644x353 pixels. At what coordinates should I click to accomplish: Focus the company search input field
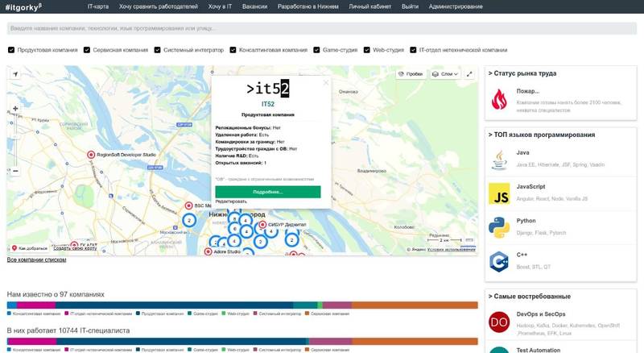pos(321,28)
